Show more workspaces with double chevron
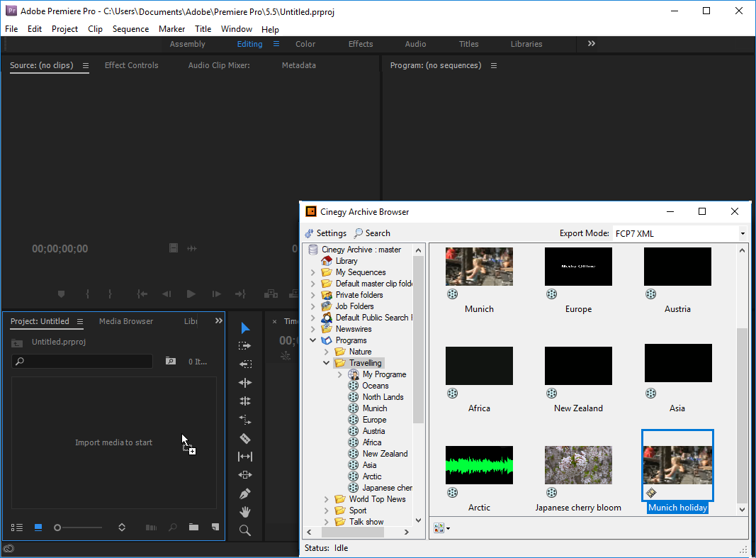 coord(592,43)
